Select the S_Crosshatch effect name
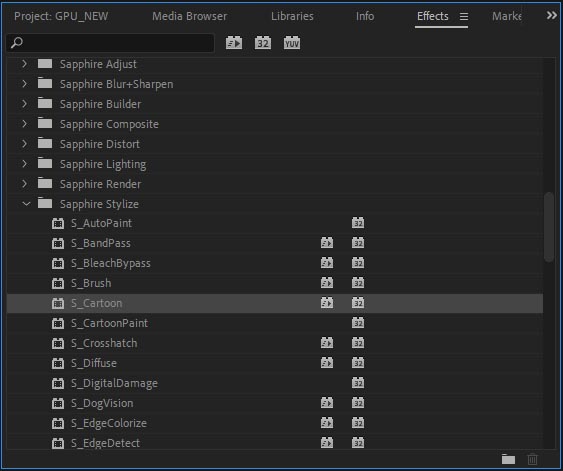Screen dimensions: 563x471 pyautogui.click(x=104, y=343)
